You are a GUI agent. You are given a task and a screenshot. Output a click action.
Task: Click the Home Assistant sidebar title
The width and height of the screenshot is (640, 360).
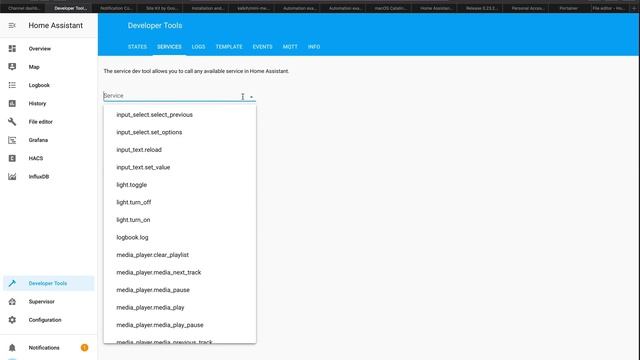[56, 25]
